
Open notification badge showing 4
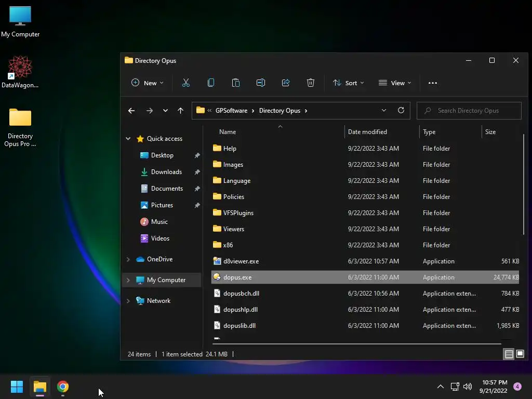pyautogui.click(x=517, y=387)
